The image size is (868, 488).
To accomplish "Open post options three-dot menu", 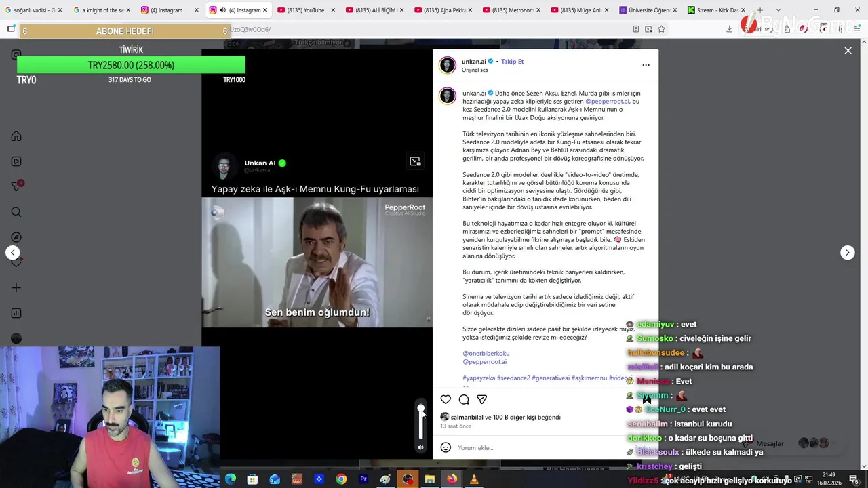I will [x=646, y=65].
